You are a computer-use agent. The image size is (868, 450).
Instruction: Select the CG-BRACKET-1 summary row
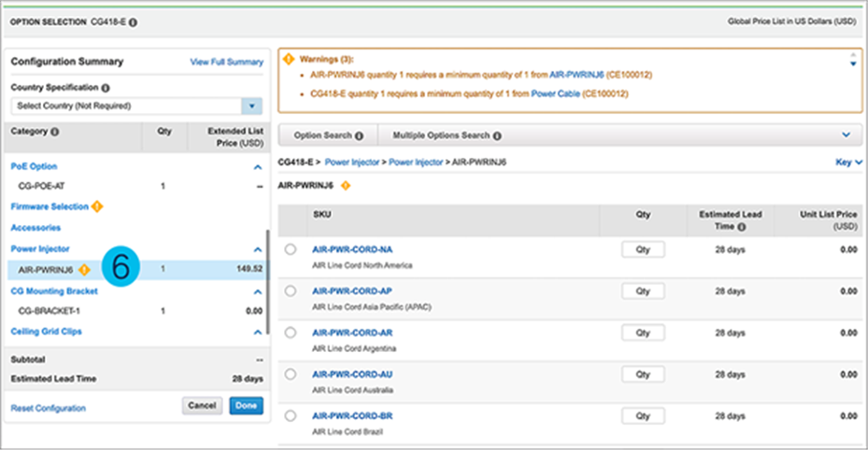[x=136, y=311]
